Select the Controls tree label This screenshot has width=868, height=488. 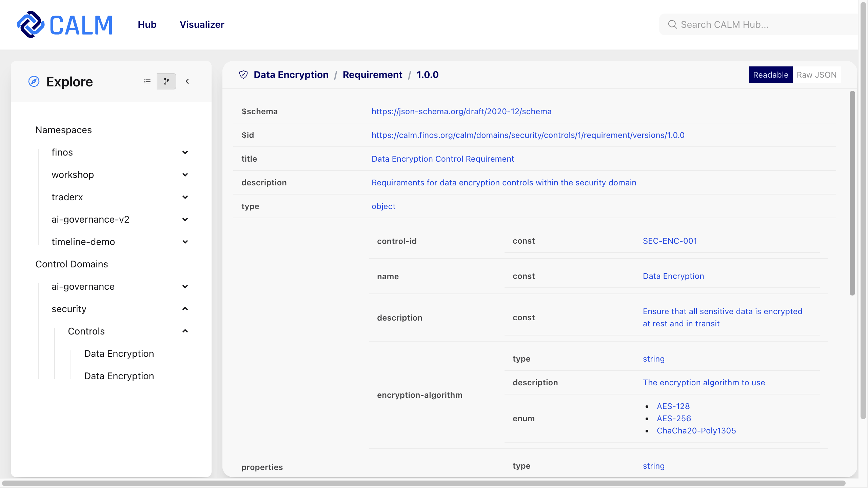tap(86, 331)
